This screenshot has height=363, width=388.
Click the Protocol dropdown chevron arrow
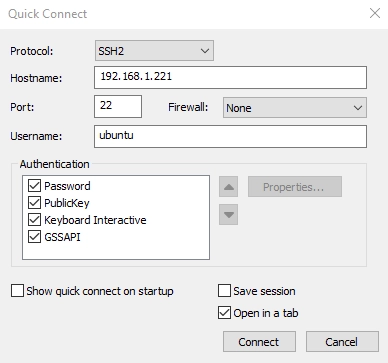coord(205,51)
